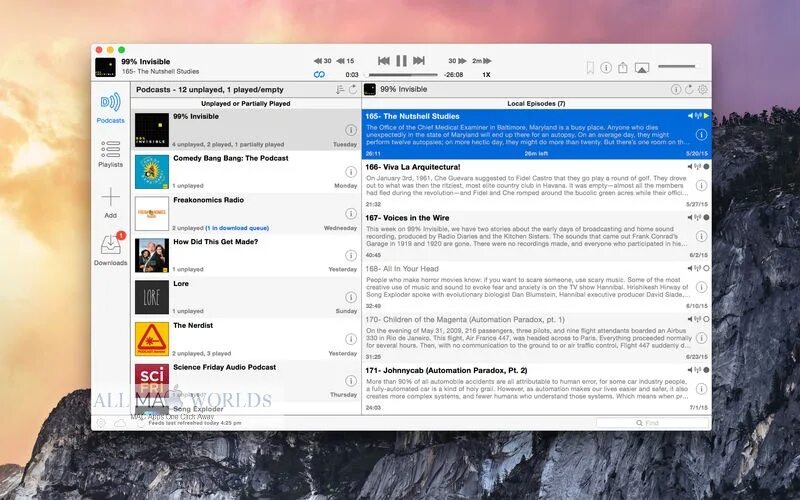
Task: Select episode 170- Children of the Magenta
Action: pos(536,338)
